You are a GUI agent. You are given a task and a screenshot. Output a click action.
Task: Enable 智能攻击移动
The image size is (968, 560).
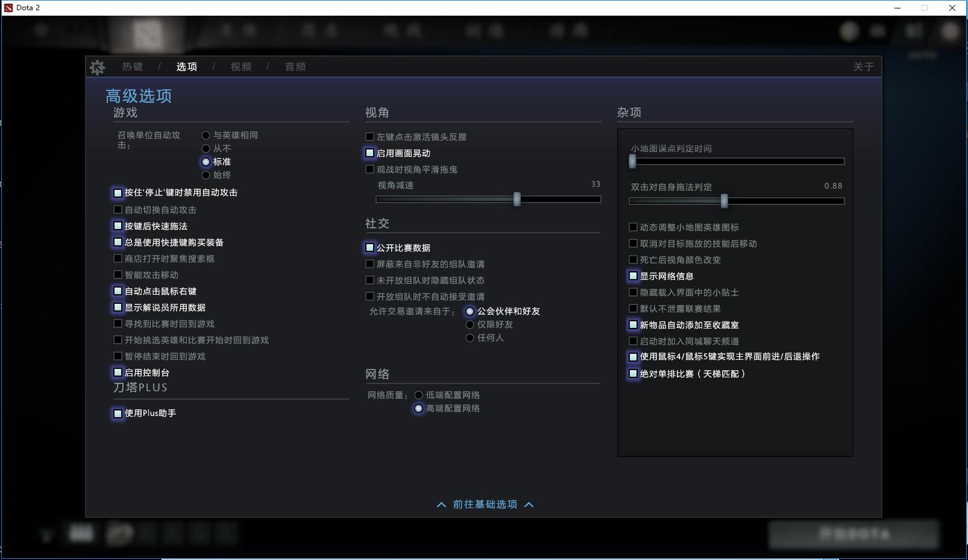coord(117,274)
